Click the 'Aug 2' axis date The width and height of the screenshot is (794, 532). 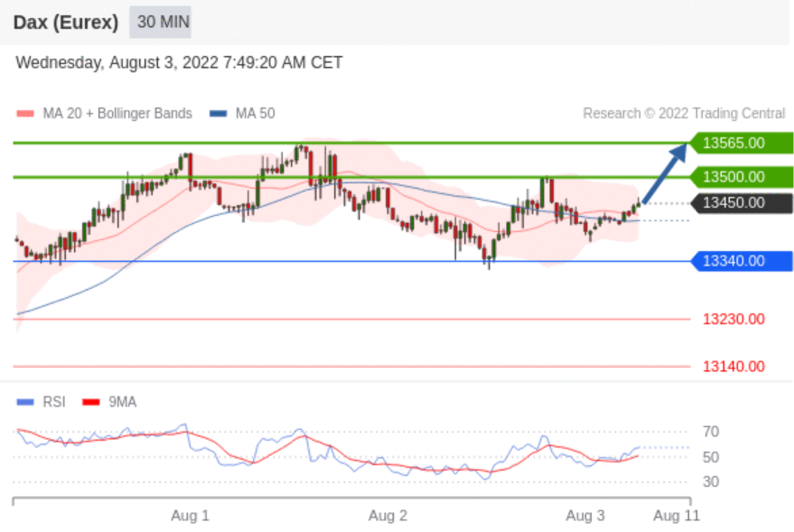click(x=388, y=516)
